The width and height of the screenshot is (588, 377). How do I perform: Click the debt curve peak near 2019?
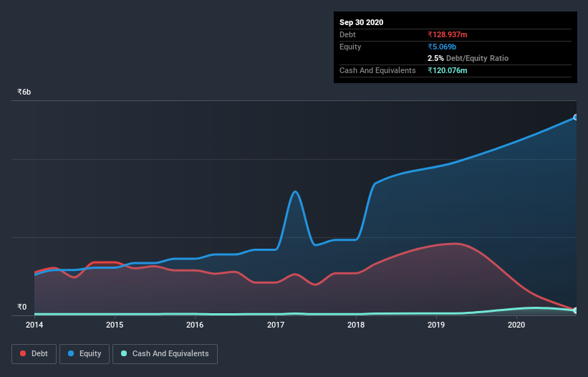pos(456,244)
